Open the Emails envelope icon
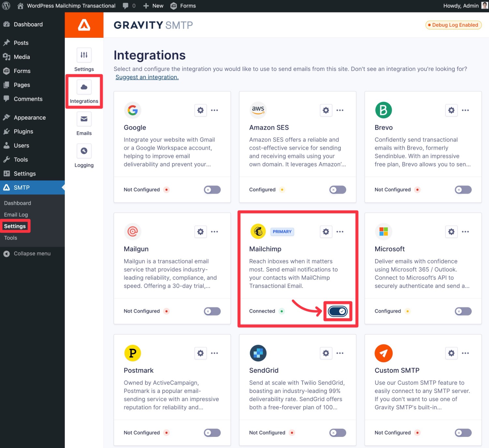 point(84,119)
